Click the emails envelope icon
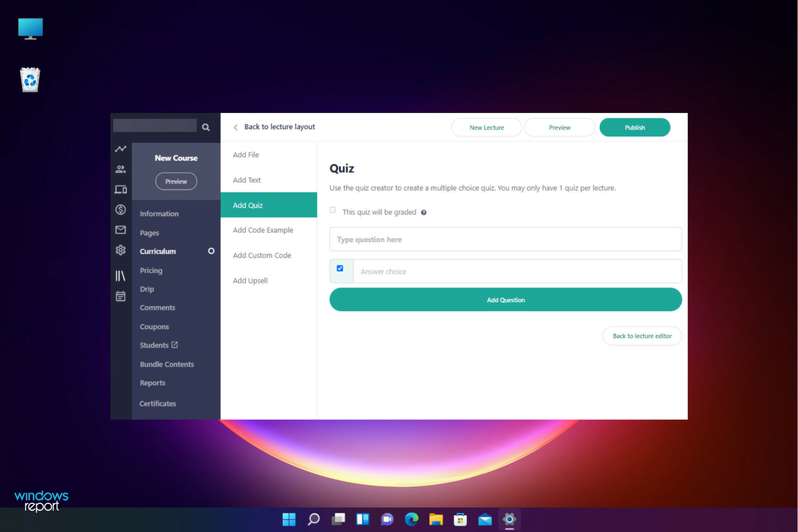The image size is (798, 532). tap(121, 230)
